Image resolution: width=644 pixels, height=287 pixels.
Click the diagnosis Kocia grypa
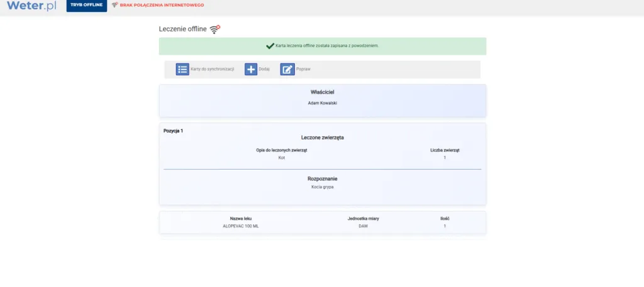(323, 187)
